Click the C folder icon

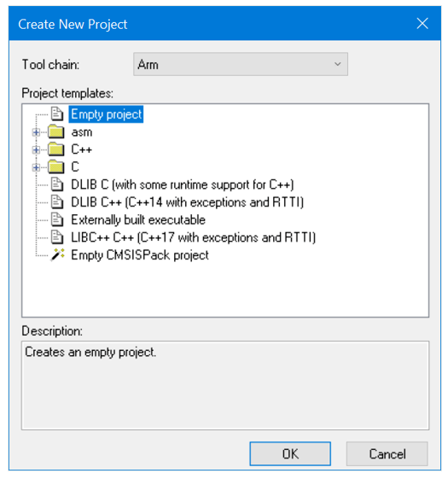pyautogui.click(x=56, y=167)
